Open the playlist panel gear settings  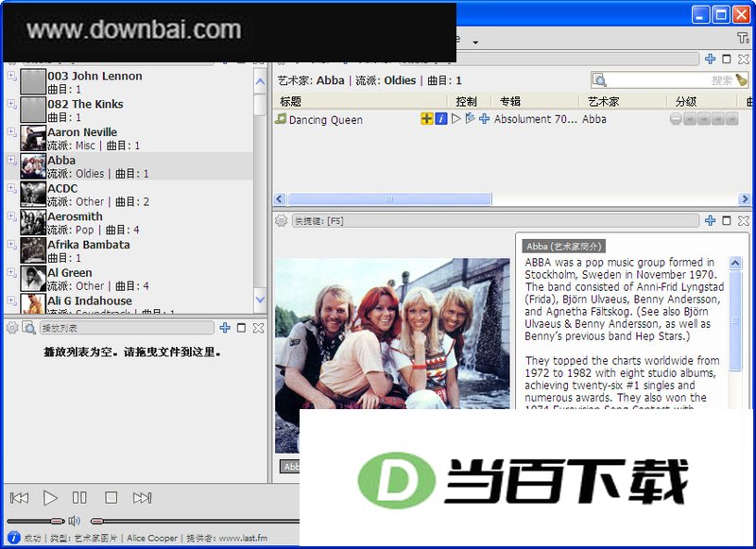11,328
